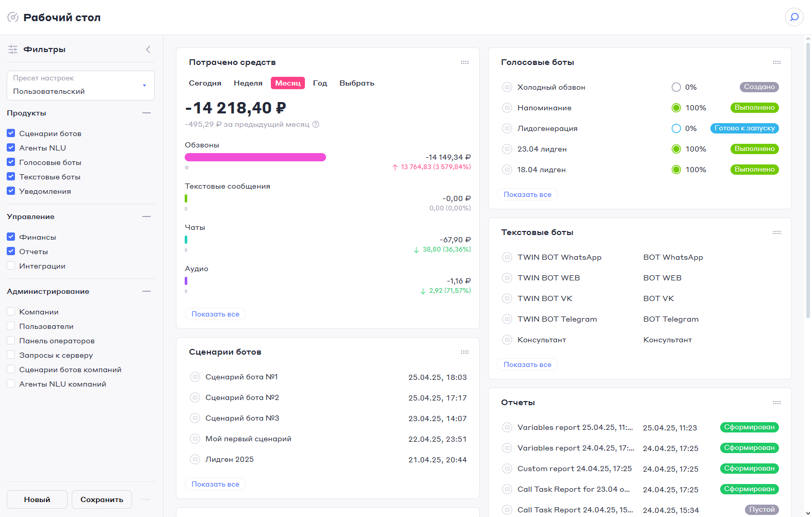The image size is (812, 517).
Task: Open drag handle menu of Потрачено средств
Action: click(464, 62)
